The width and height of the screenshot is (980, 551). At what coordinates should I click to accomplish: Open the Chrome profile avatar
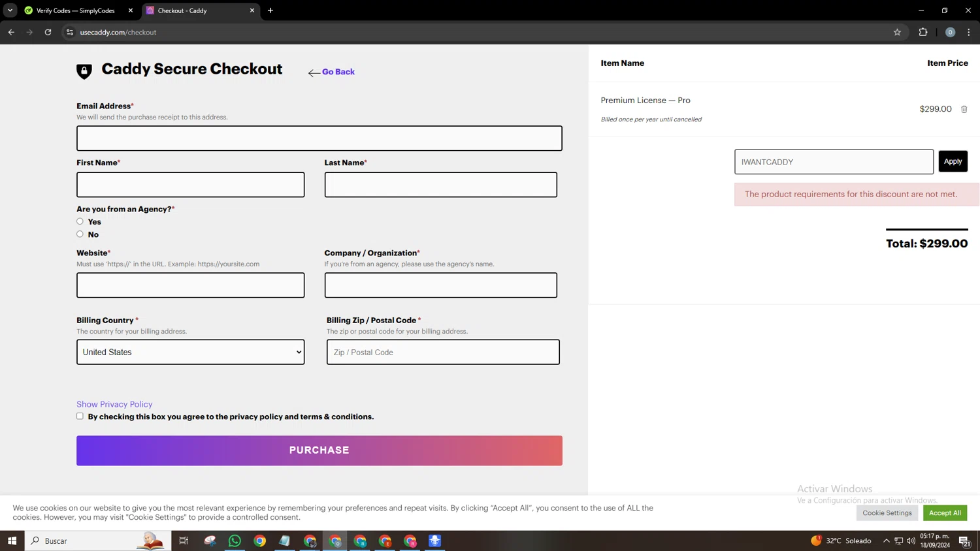coord(950,32)
